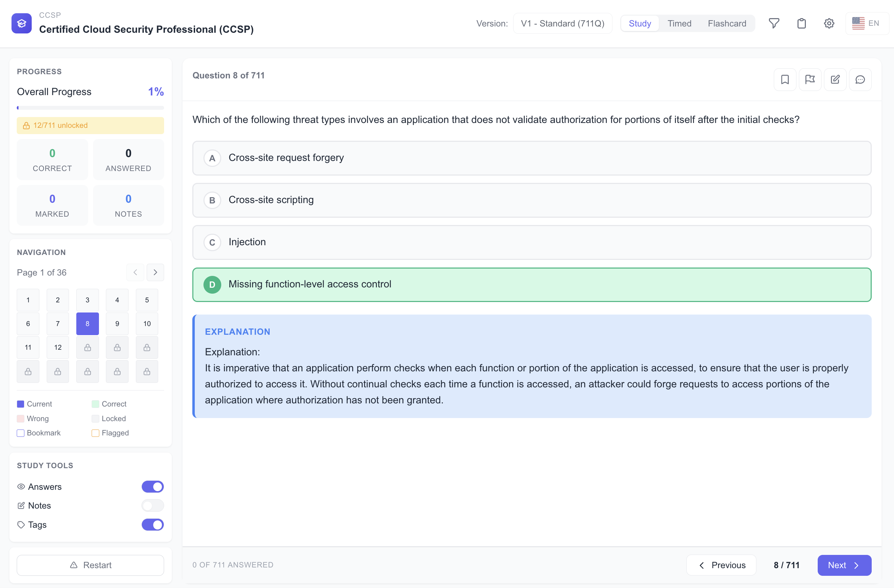Image resolution: width=894 pixels, height=588 pixels.
Task: Flag this question with the flag icon
Action: point(810,79)
